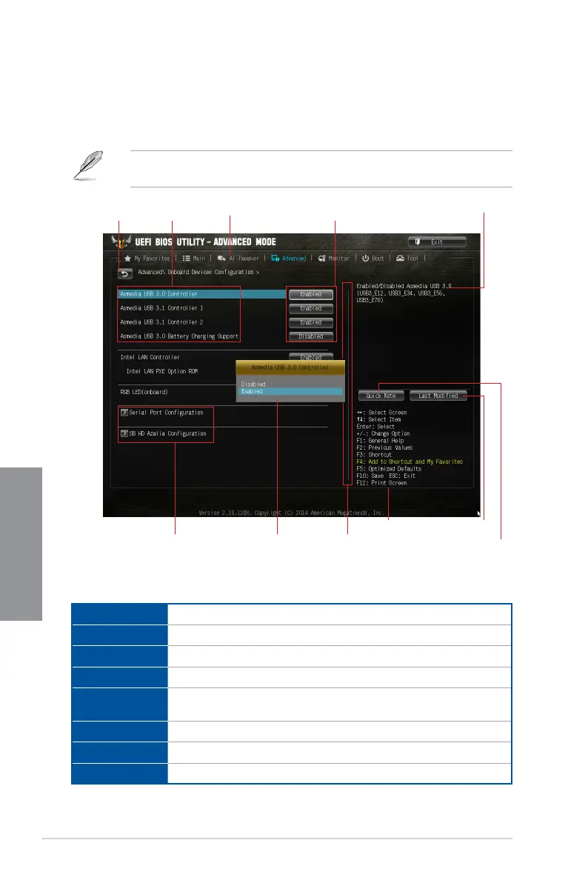The height and width of the screenshot is (886, 588).
Task: Click the 'F12: Print Screen' hint
Action: click(x=382, y=483)
